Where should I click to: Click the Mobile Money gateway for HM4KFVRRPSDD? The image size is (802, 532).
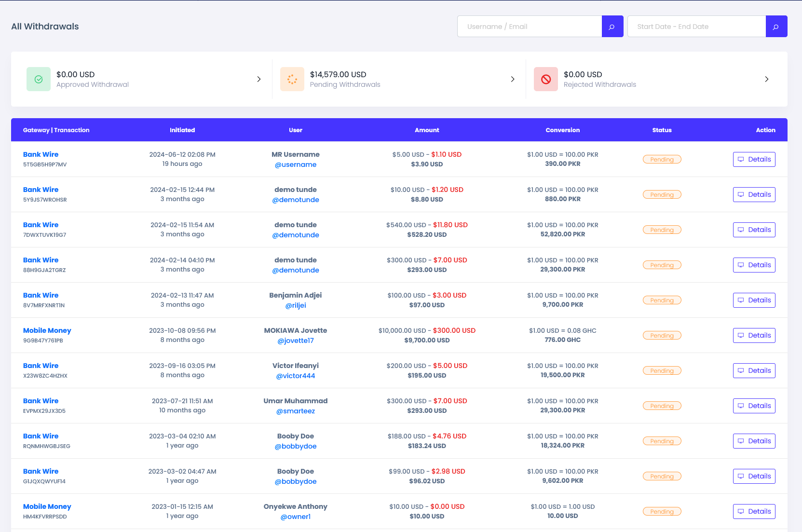tap(47, 506)
